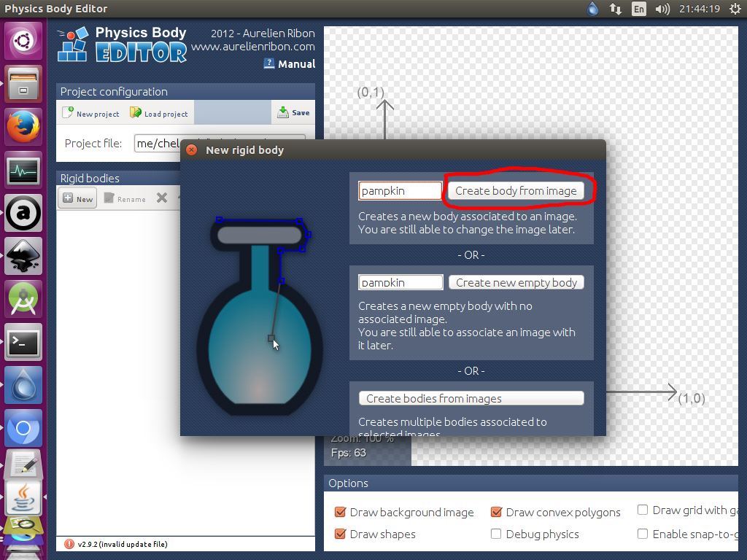Close the New rigid body dialog
The height and width of the screenshot is (560, 747).
point(192,150)
